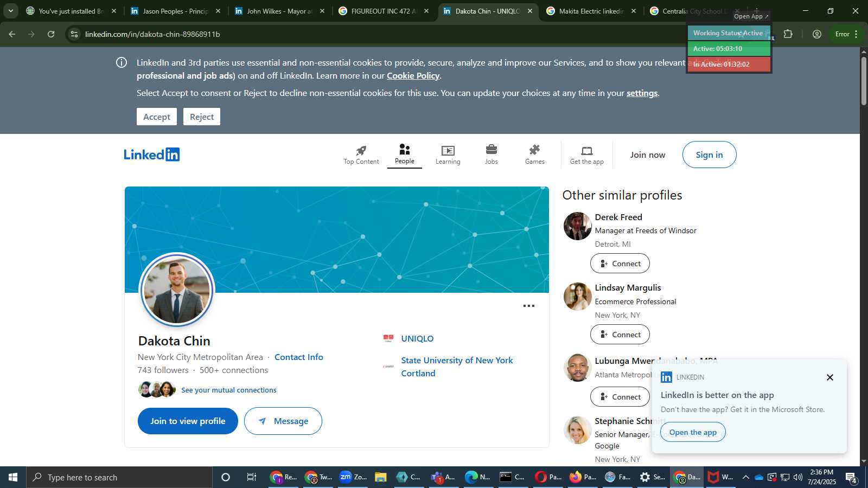Open the cookie settings link
Image resolution: width=868 pixels, height=488 pixels.
coord(642,93)
